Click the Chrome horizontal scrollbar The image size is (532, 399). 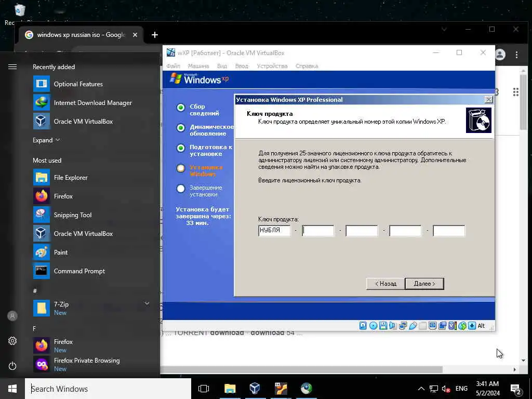pos(301,369)
